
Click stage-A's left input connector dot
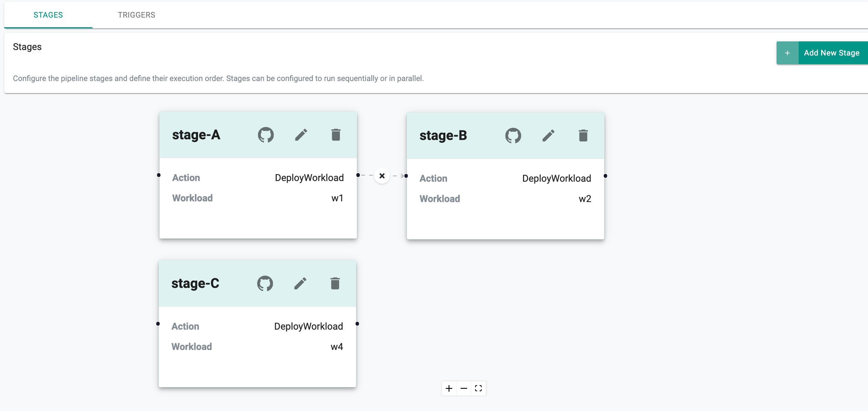pos(159,175)
